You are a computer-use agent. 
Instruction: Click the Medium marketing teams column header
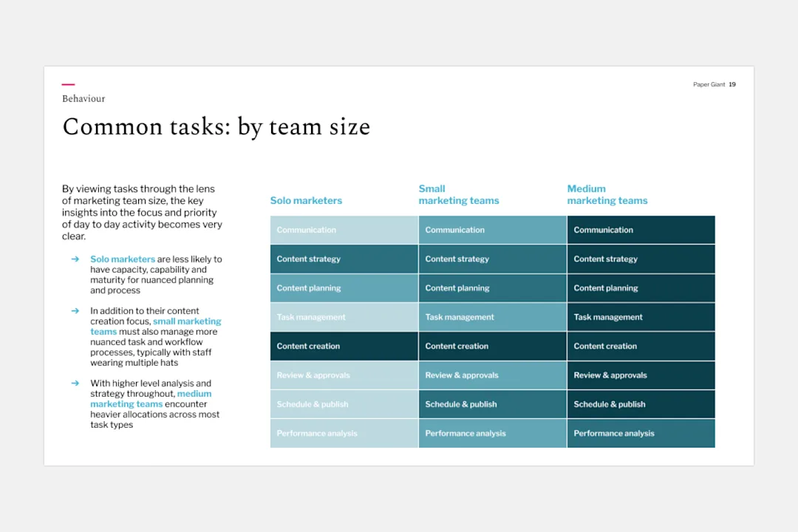[x=607, y=194]
